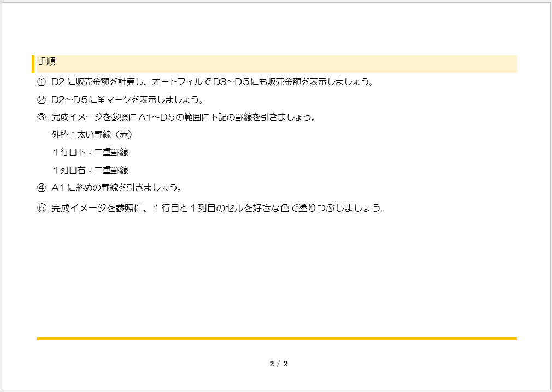This screenshot has height=392, width=552.
Task: Click step ② line about ¥マーク
Action: [x=120, y=100]
